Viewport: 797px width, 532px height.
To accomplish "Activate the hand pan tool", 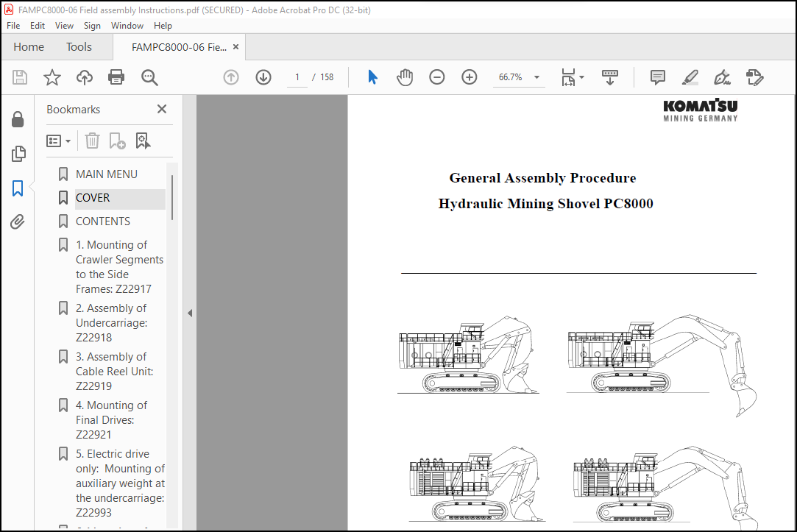I will pos(405,77).
